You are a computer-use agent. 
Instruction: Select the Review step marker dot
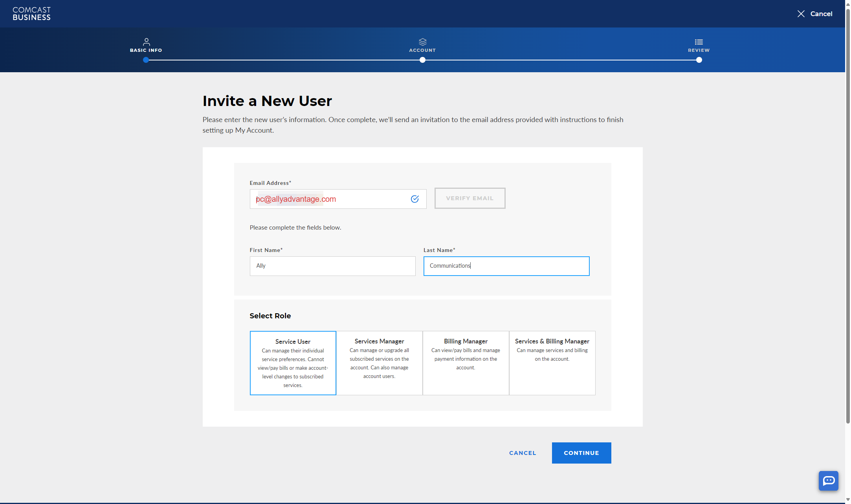tap(699, 60)
